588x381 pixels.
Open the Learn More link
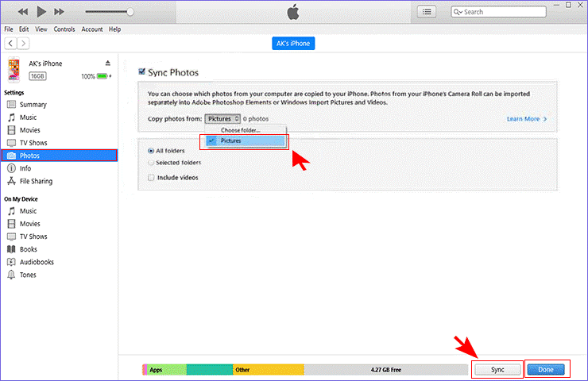(x=527, y=119)
